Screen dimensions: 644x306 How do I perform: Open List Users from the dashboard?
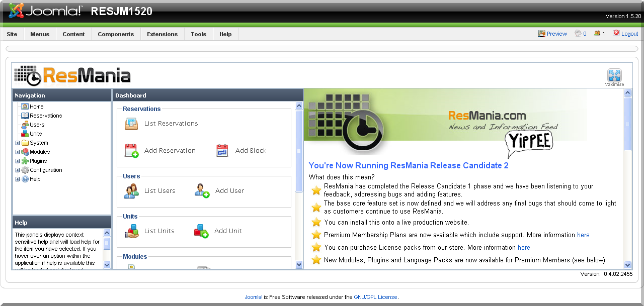(x=131, y=191)
